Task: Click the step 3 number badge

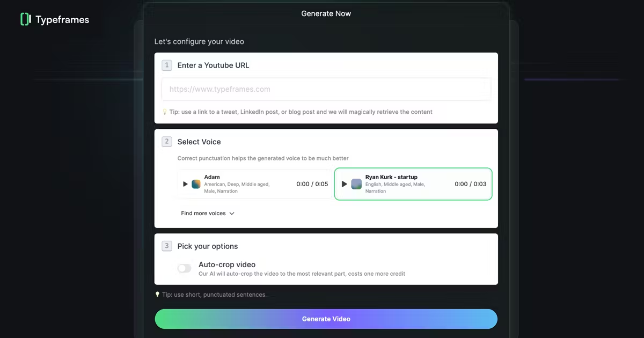Action: (167, 246)
